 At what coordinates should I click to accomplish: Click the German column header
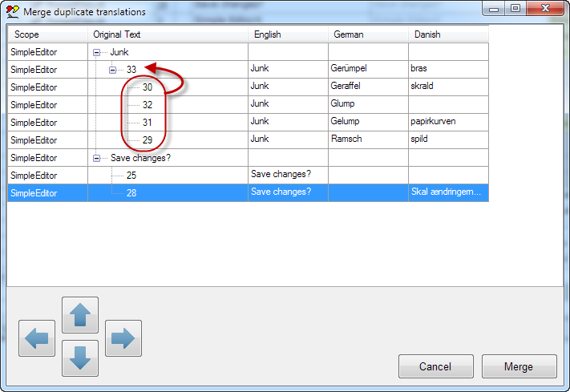(x=368, y=34)
